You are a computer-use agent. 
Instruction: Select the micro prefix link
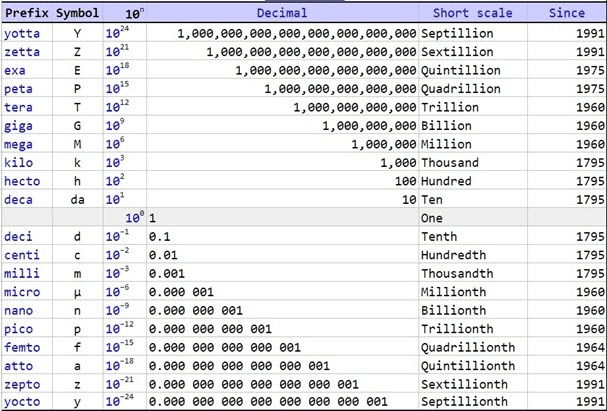coord(22,292)
